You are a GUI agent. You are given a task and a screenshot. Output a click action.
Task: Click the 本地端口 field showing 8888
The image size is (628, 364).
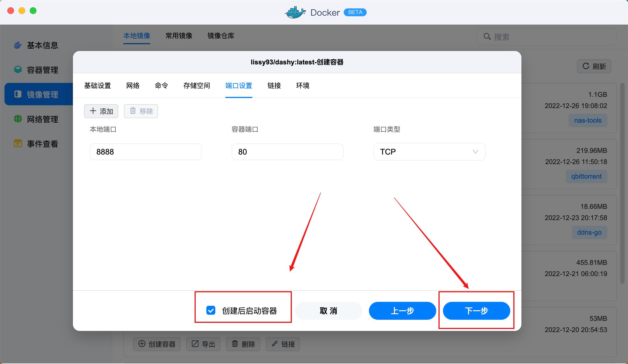[146, 152]
